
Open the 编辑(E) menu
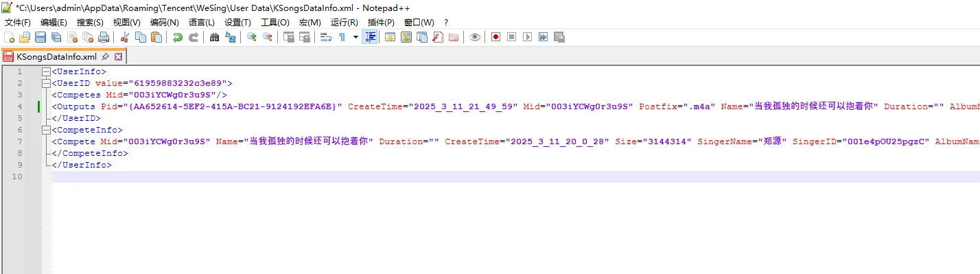[54, 23]
